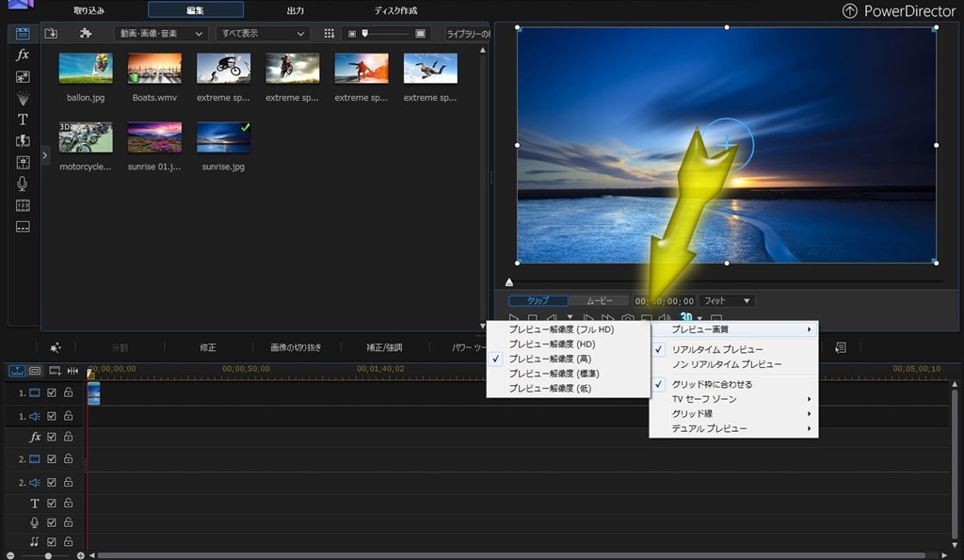Open the library view grid menu icon
Screen dimensions: 964x560
point(329,33)
